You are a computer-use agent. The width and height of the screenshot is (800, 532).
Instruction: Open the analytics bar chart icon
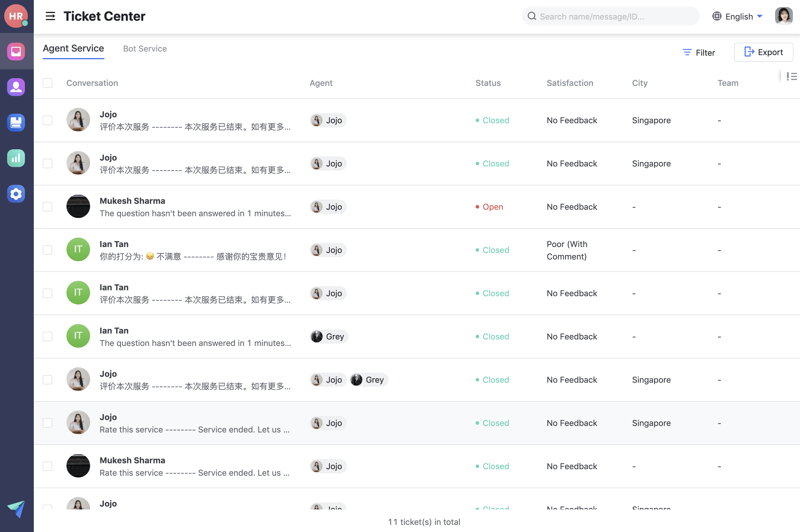pos(16,158)
